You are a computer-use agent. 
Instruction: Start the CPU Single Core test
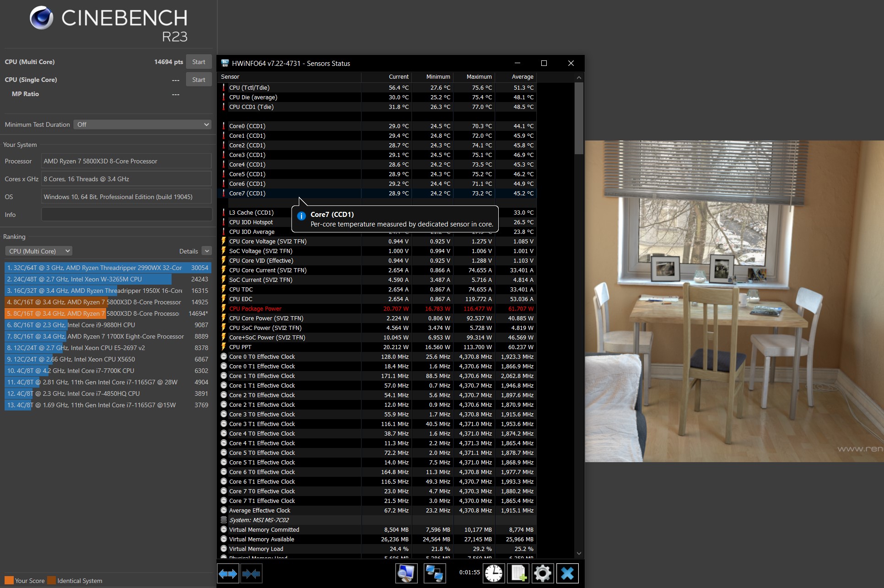(199, 80)
